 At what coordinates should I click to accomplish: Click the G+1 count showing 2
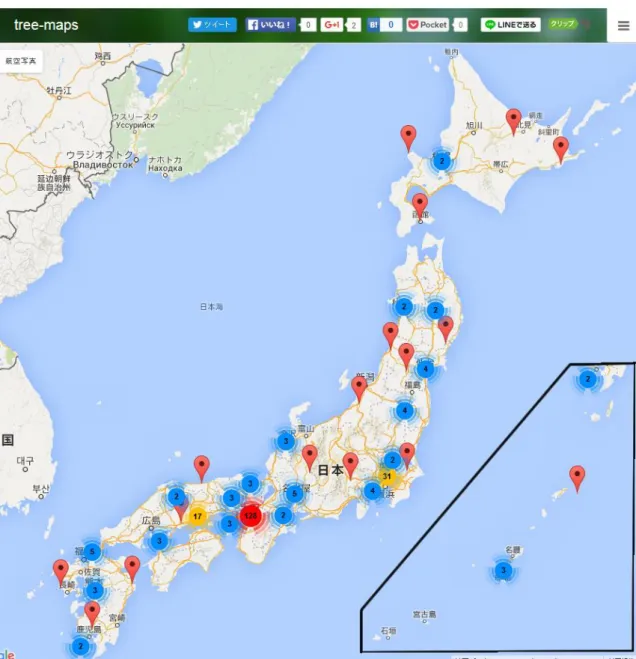[354, 25]
